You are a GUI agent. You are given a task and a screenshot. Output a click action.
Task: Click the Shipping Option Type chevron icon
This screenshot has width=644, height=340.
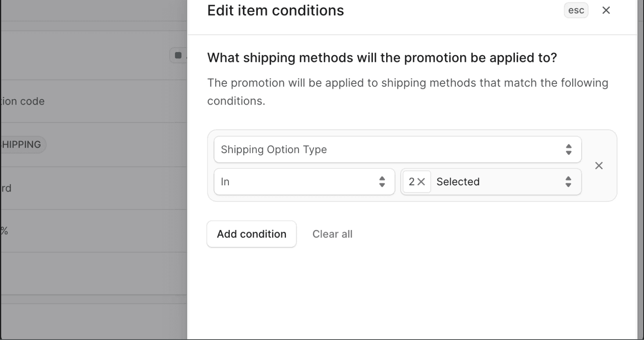pos(568,149)
